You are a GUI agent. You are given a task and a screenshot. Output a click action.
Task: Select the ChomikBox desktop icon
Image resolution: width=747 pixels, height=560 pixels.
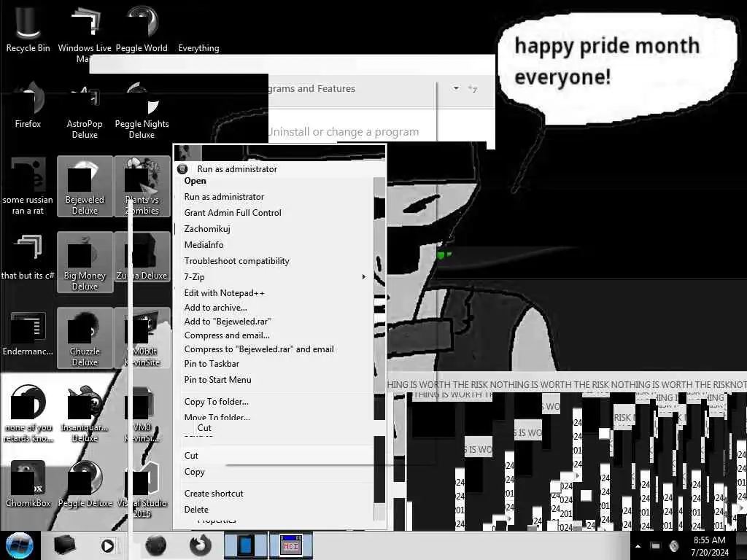pyautogui.click(x=28, y=484)
